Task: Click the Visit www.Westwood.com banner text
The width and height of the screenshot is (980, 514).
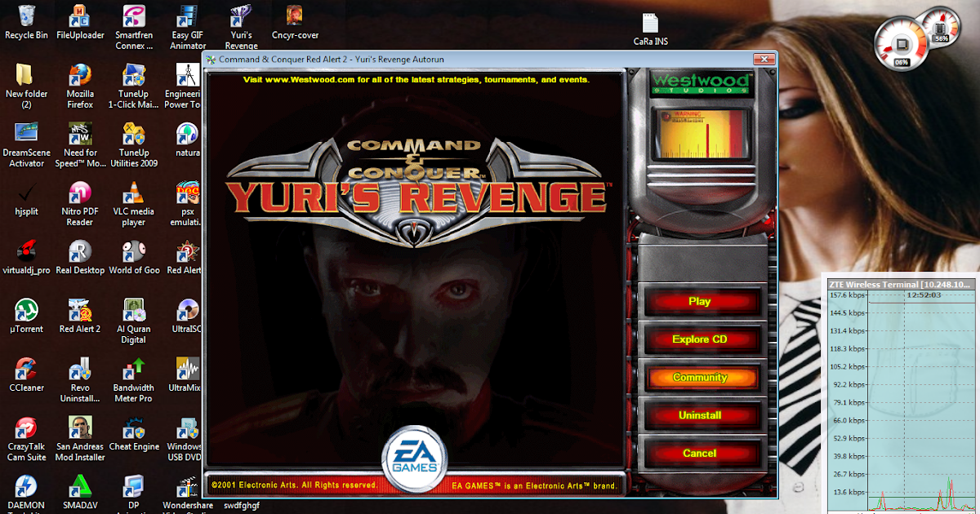Action: [416, 80]
